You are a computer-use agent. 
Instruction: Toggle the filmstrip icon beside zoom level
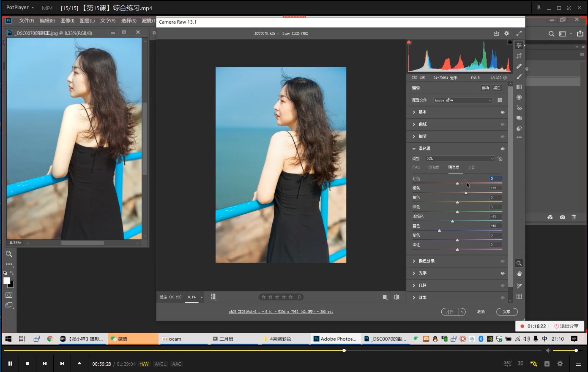pyautogui.click(x=213, y=297)
